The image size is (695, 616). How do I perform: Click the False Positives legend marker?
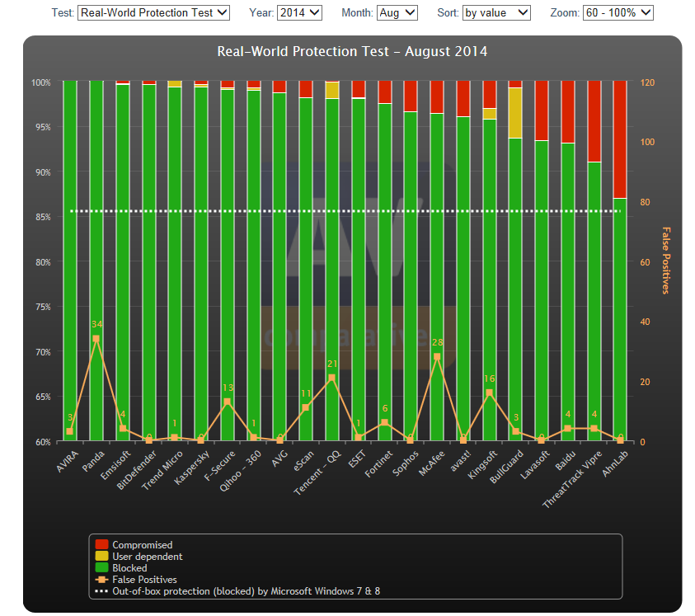point(102,580)
